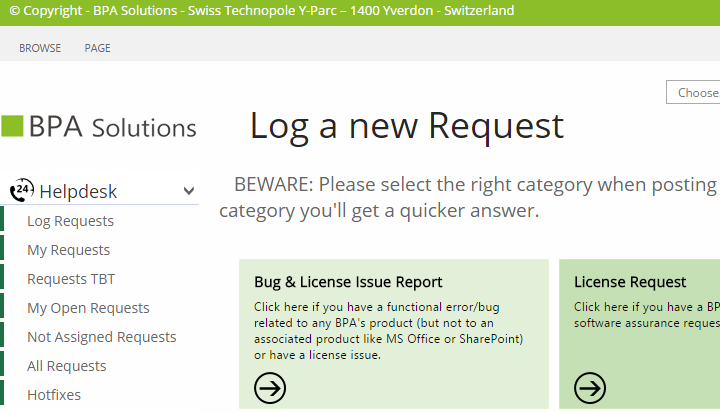Open Hotfixes link in sidebar
Image resolution: width=720 pixels, height=413 pixels.
pos(54,395)
